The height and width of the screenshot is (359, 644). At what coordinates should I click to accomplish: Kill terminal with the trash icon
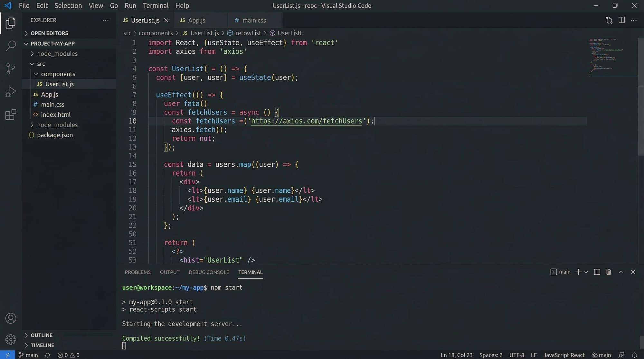click(x=609, y=272)
